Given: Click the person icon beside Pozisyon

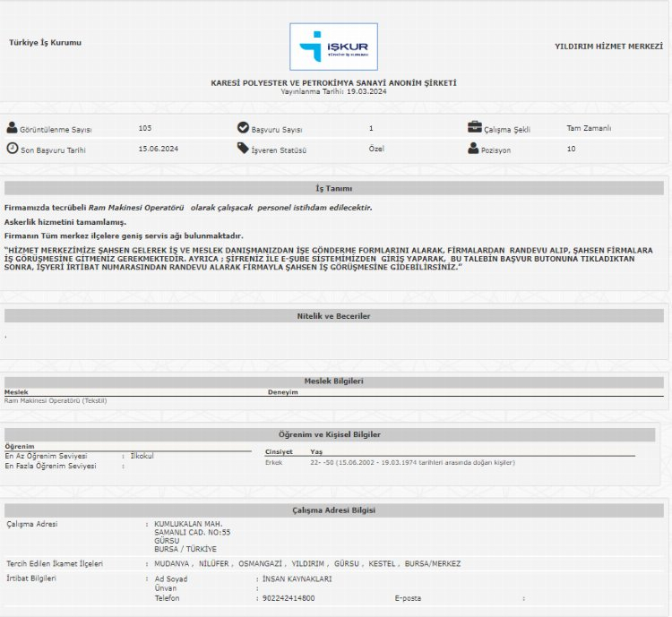Looking at the screenshot, I should pos(474,149).
